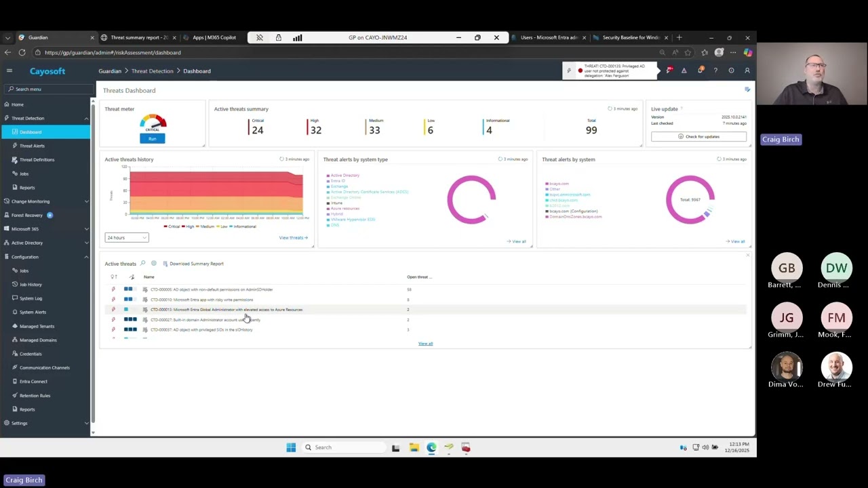Toggle Active Directory legend in system type chart
This screenshot has width=868, height=488.
(x=342, y=176)
